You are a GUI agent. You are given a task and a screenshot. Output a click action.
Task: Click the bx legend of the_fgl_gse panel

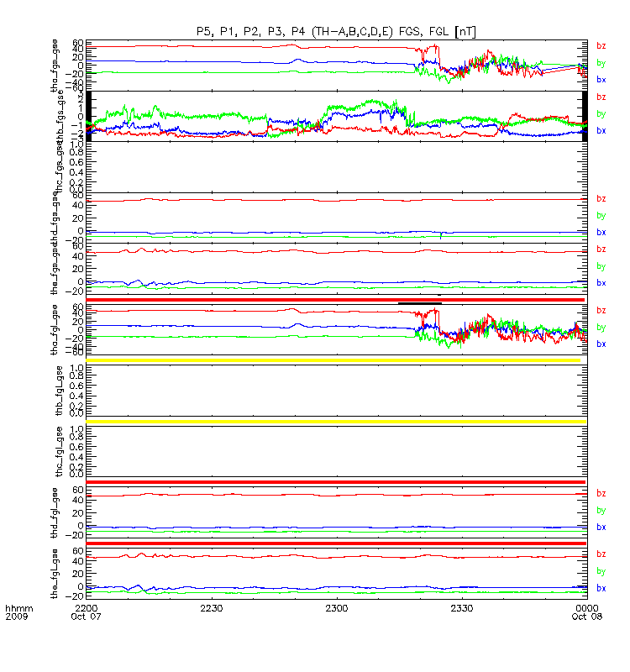pos(601,588)
